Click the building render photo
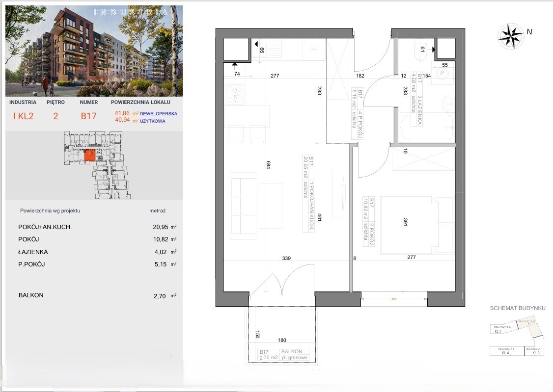553x392 pixels. tap(94, 51)
